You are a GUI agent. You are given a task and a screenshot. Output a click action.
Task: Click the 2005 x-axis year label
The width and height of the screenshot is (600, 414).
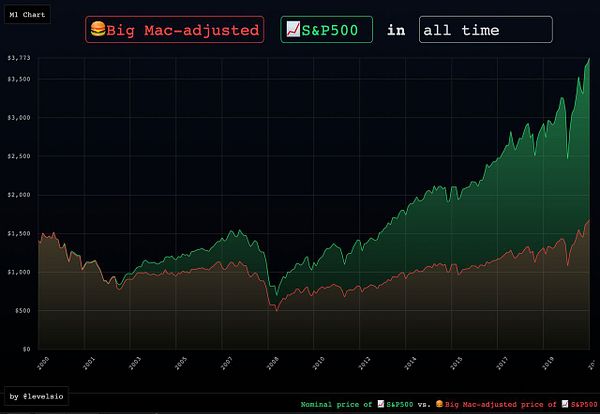181,363
